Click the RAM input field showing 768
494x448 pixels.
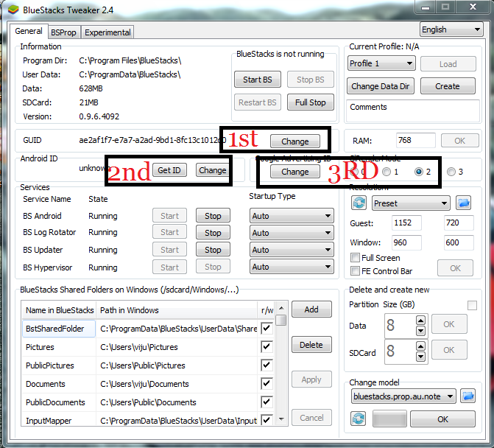click(415, 140)
